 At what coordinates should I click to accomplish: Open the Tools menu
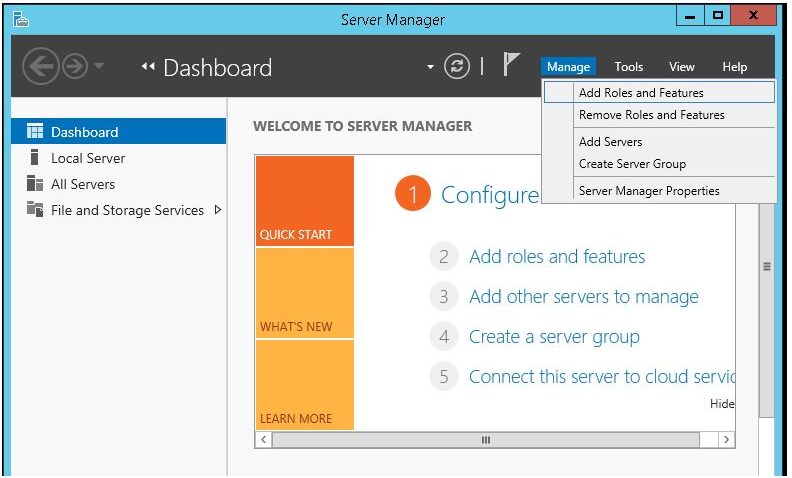(x=628, y=67)
